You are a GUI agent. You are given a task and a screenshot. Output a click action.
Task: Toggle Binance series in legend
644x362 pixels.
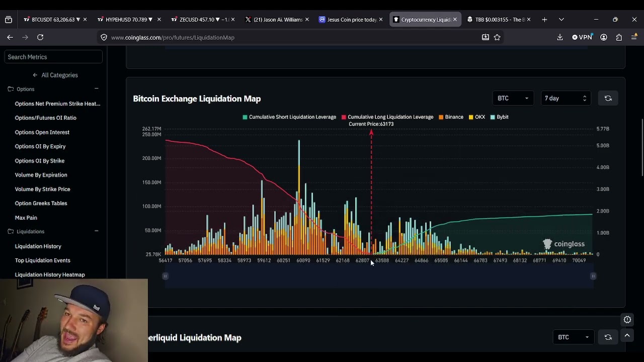(451, 117)
